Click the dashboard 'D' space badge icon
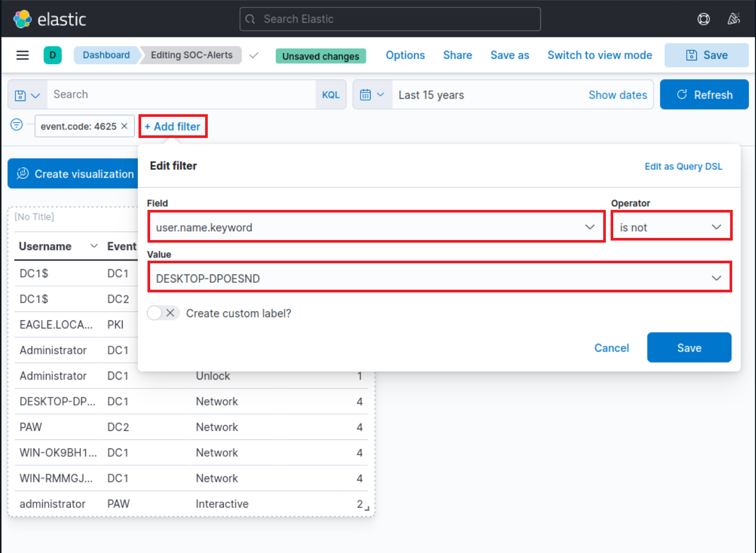Viewport: 756px width, 553px height. [x=52, y=54]
